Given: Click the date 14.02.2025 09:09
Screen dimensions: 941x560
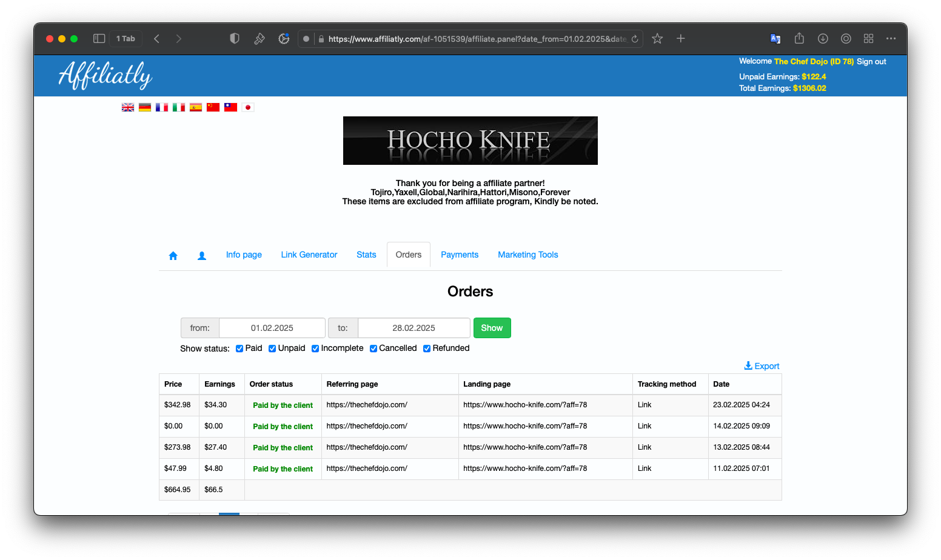Looking at the screenshot, I should coord(742,426).
